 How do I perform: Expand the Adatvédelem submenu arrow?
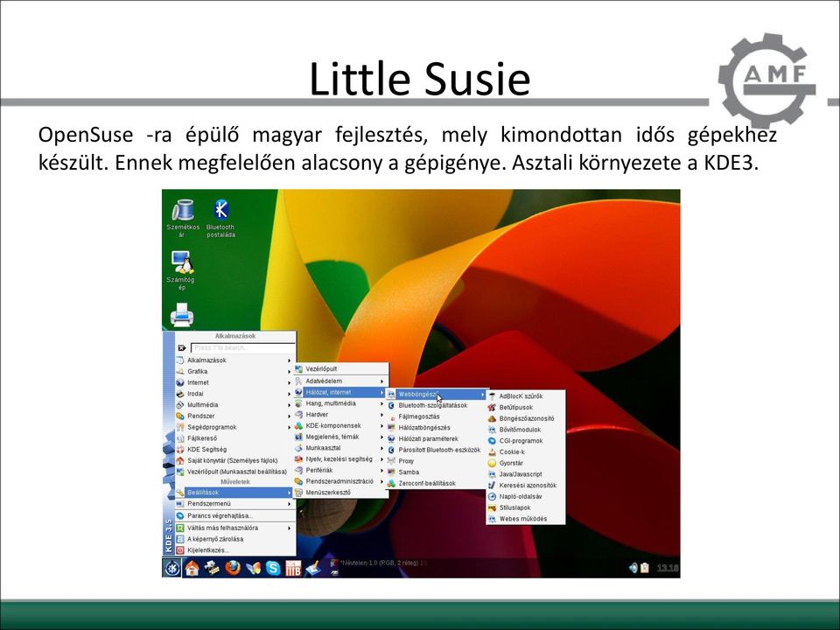[x=382, y=381]
